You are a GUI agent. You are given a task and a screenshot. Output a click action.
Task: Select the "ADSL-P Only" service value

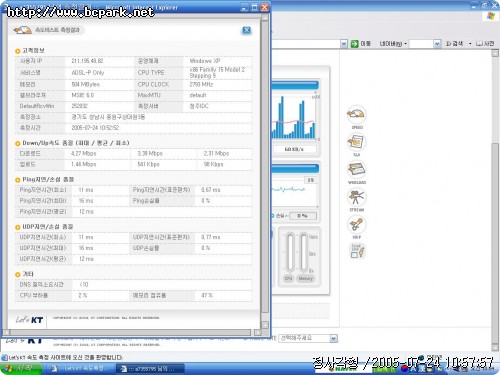[x=88, y=73]
